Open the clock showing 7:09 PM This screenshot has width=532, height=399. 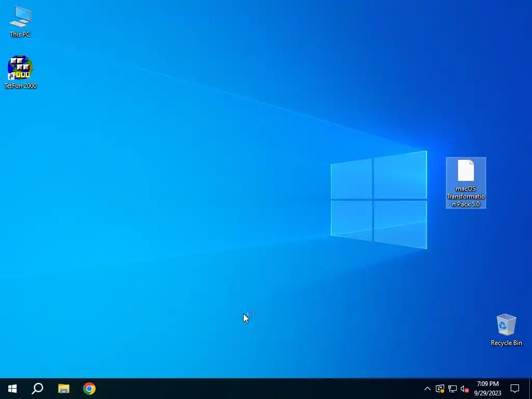pyautogui.click(x=487, y=389)
